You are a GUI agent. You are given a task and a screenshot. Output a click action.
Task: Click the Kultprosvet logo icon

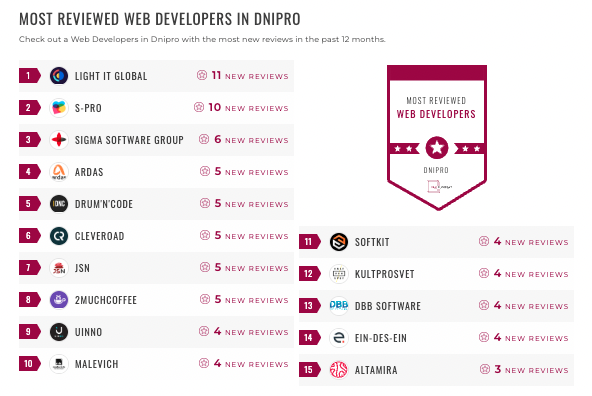(x=339, y=274)
